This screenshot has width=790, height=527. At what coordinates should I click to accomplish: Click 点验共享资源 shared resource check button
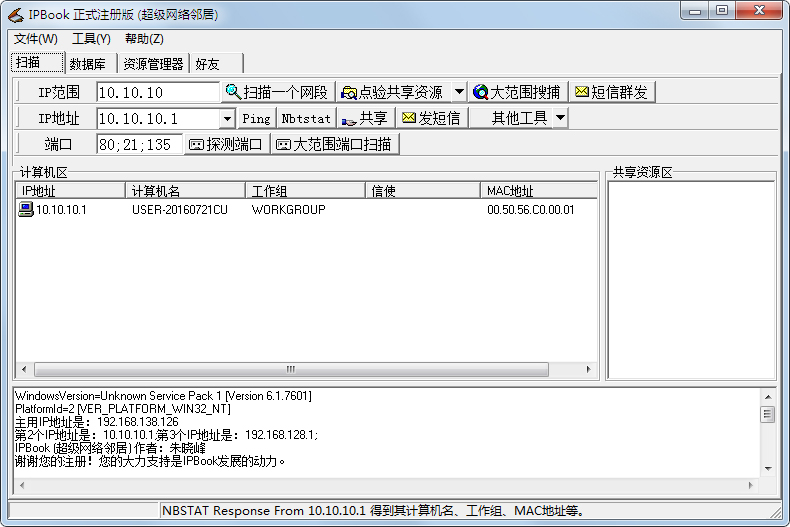coord(392,92)
